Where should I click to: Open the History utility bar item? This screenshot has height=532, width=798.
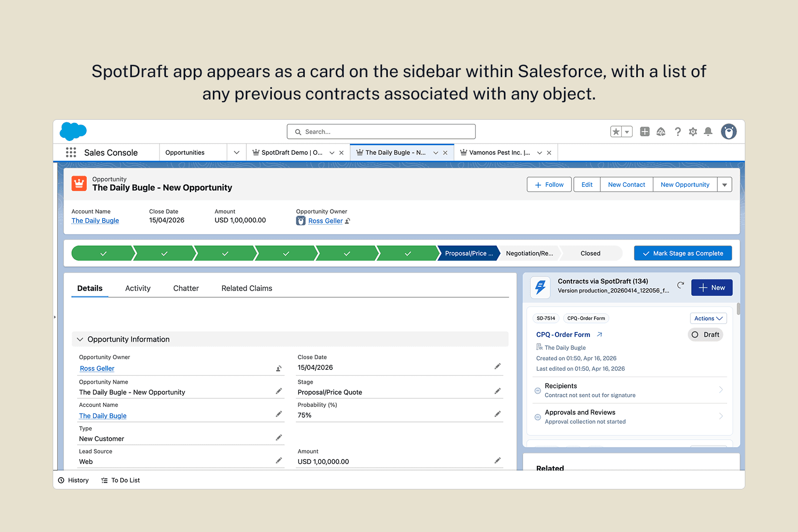[73, 480]
